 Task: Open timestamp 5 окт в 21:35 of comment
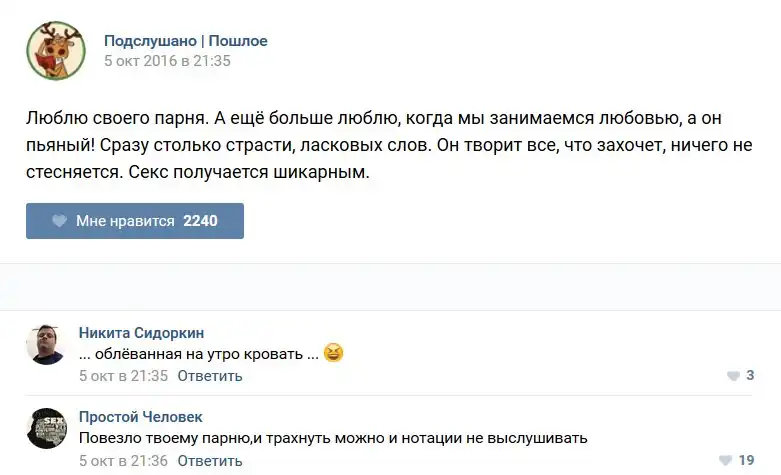[x=124, y=376]
